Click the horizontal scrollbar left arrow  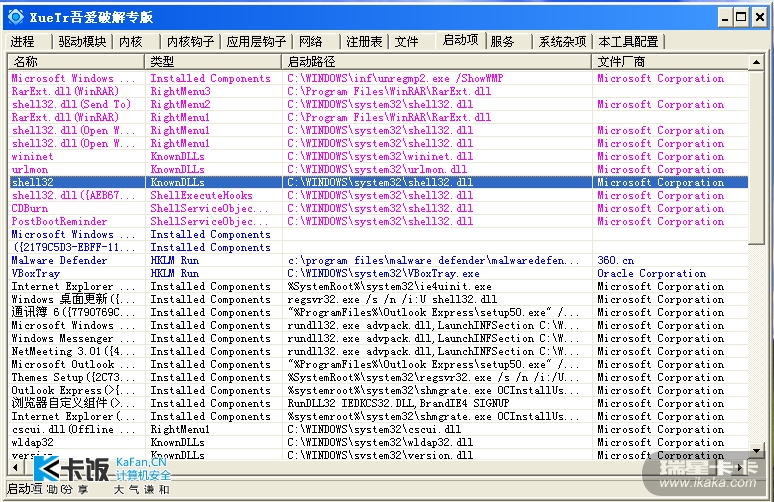[x=15, y=466]
